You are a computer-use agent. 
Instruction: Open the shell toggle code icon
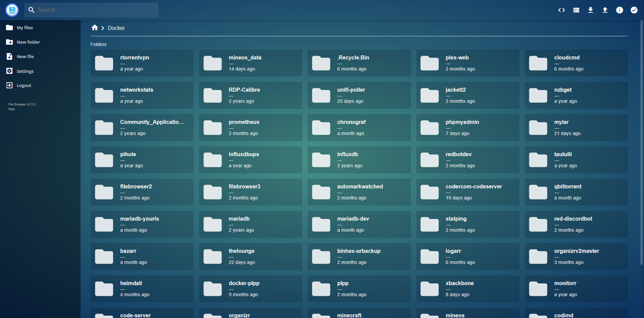561,10
